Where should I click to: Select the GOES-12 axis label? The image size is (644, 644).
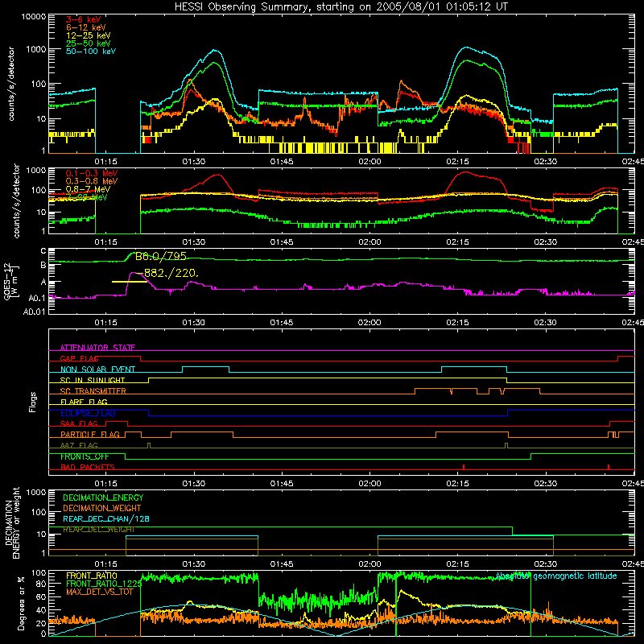11,282
